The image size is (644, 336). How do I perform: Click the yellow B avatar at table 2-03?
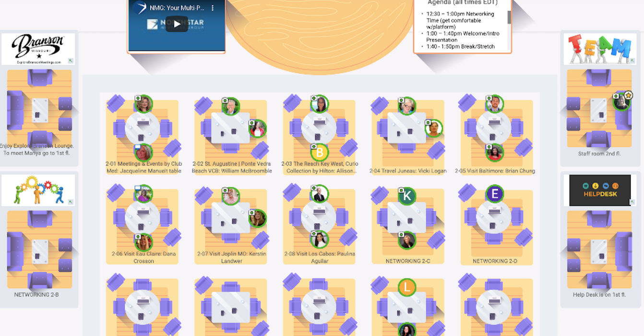pyautogui.click(x=319, y=153)
